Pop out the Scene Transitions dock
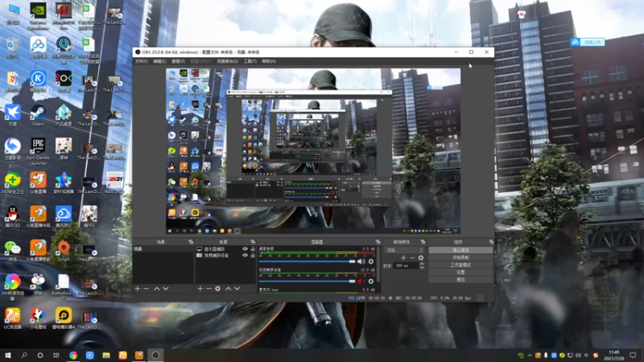 point(423,242)
